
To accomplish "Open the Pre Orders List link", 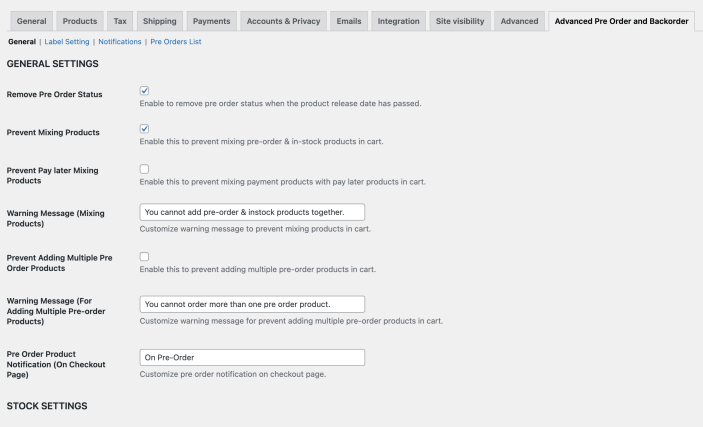I will [175, 41].
